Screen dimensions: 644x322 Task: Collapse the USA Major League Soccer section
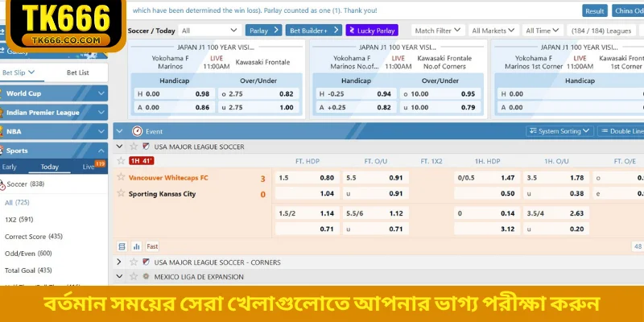click(119, 147)
